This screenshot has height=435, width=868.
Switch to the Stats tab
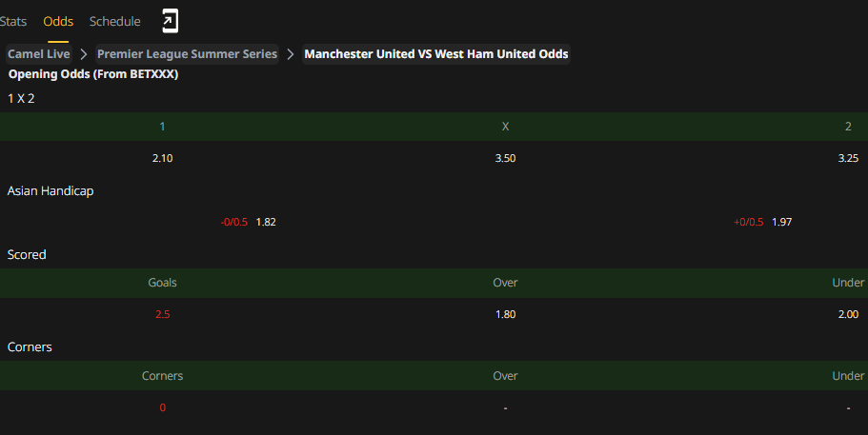pos(13,21)
